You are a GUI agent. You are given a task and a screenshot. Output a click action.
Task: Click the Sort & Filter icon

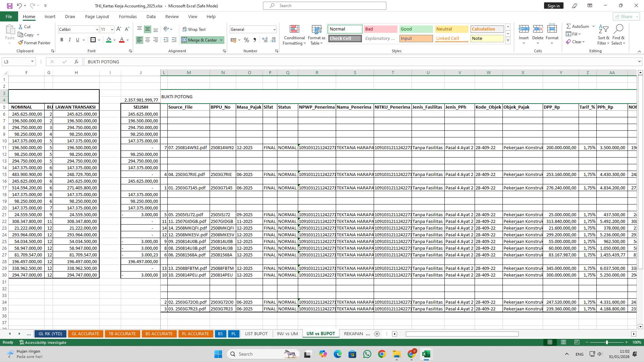pyautogui.click(x=603, y=29)
